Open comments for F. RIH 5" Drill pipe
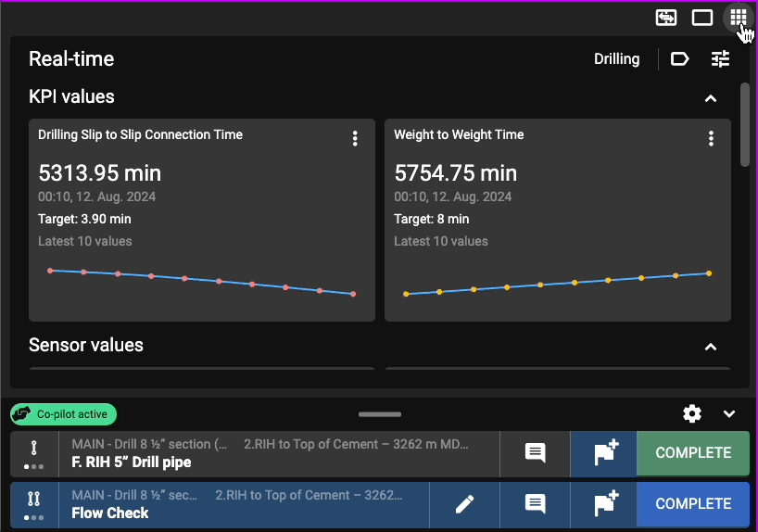The image size is (758, 532). click(x=535, y=453)
